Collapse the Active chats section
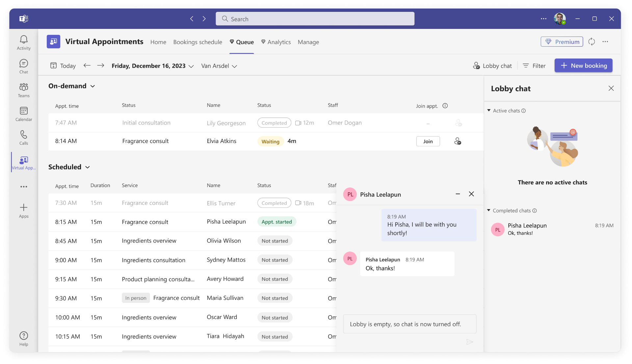632x364 pixels. point(489,110)
